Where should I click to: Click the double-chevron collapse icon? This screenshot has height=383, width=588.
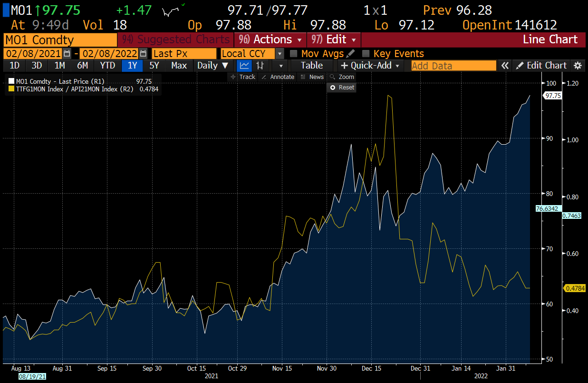[505, 66]
